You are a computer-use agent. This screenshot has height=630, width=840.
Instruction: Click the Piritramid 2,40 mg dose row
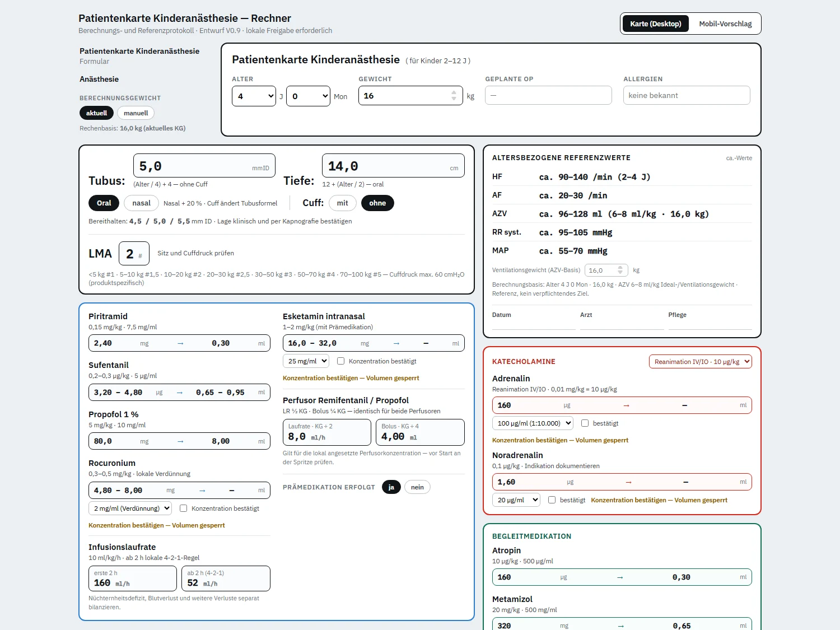[x=179, y=343]
